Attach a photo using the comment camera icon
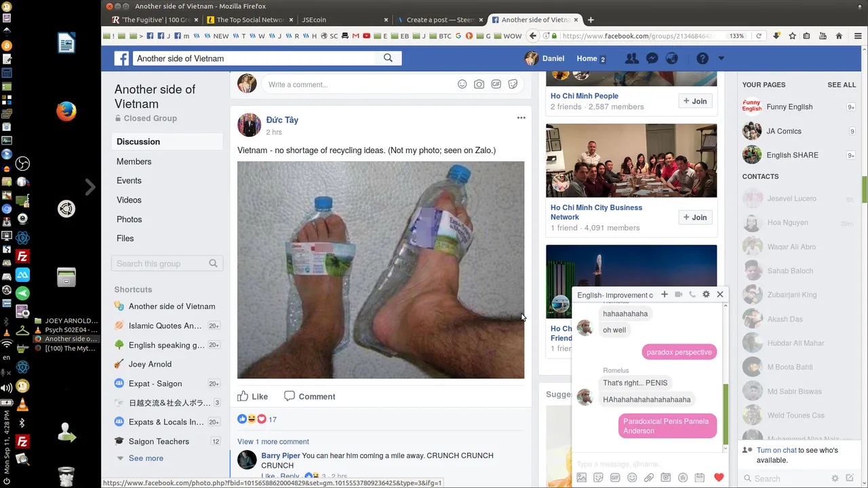Image resolution: width=868 pixels, height=488 pixels. click(x=479, y=84)
